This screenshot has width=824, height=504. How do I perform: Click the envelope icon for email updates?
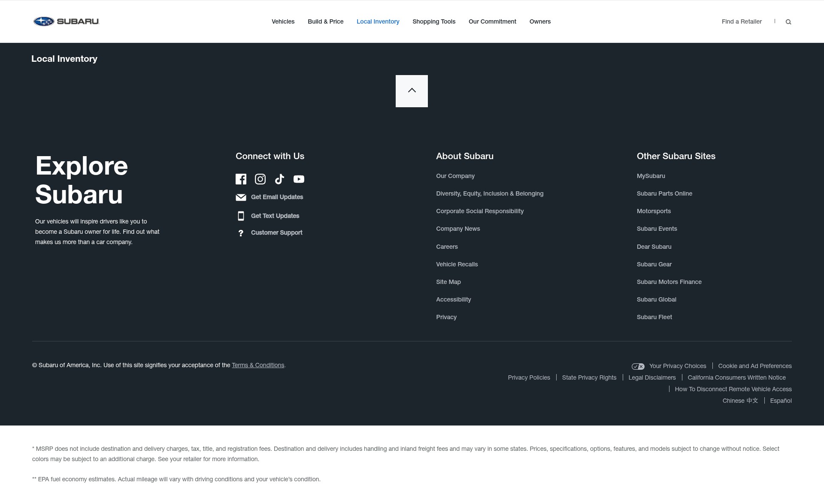(x=241, y=197)
